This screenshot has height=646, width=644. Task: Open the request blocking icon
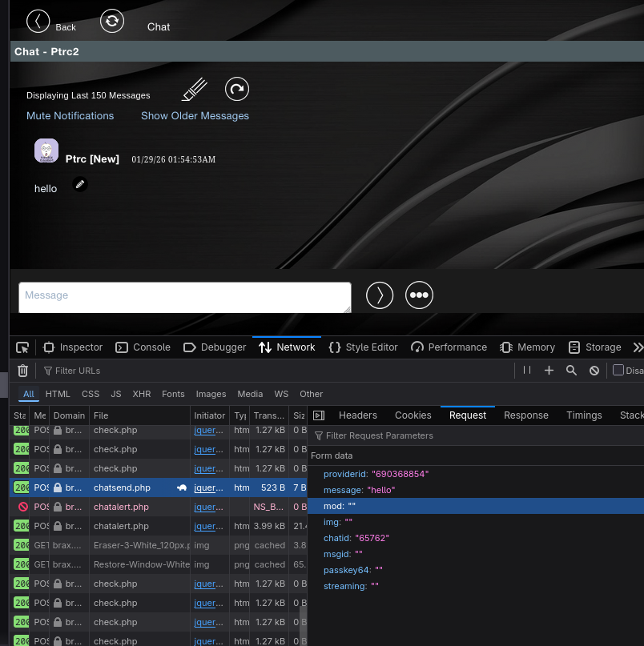tap(594, 371)
